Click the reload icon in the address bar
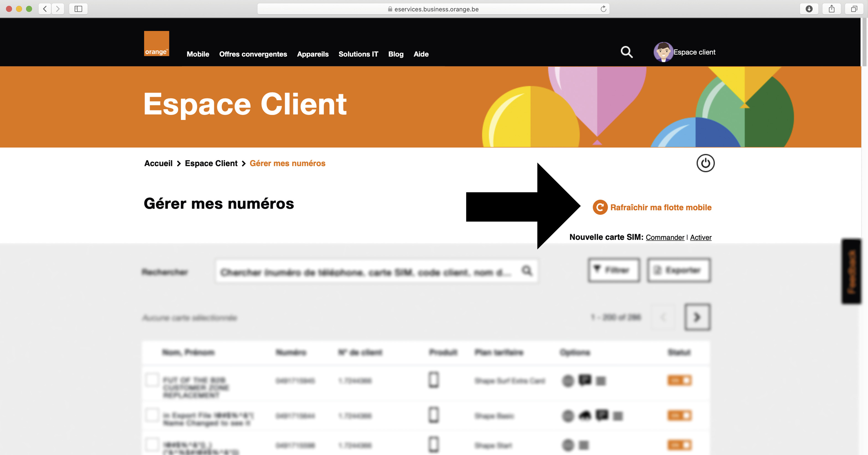 (603, 9)
